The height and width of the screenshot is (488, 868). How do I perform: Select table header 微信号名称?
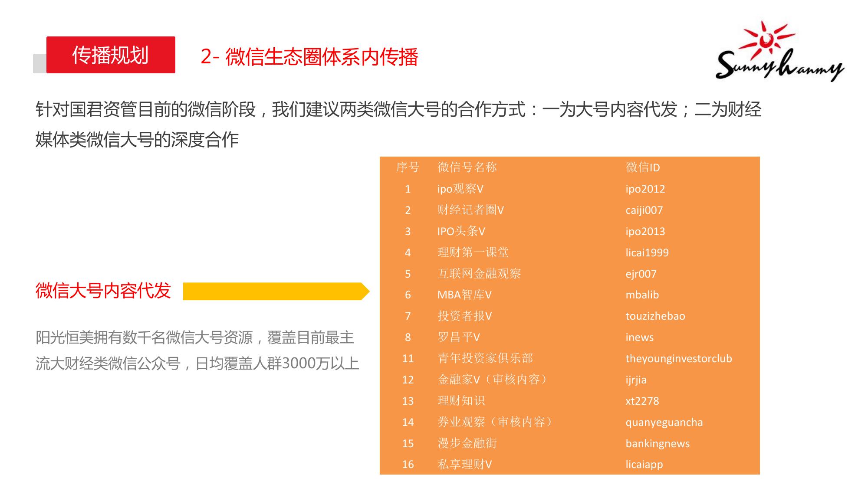467,167
